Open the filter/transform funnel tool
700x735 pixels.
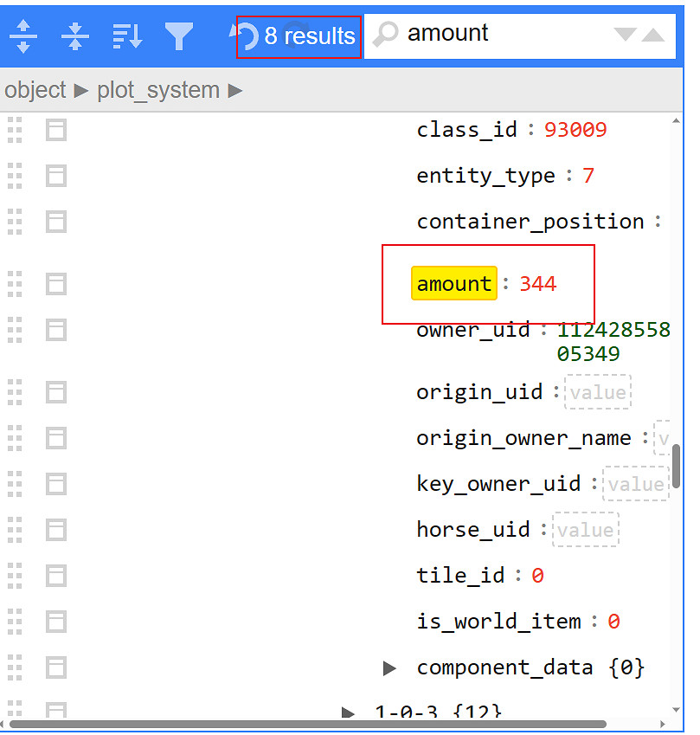[179, 35]
